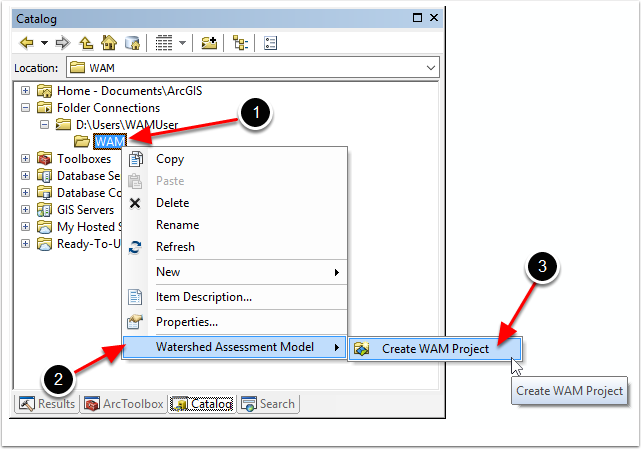641x449 pixels.
Task: Toggle the Contents Panel tree icon
Action: [x=240, y=43]
